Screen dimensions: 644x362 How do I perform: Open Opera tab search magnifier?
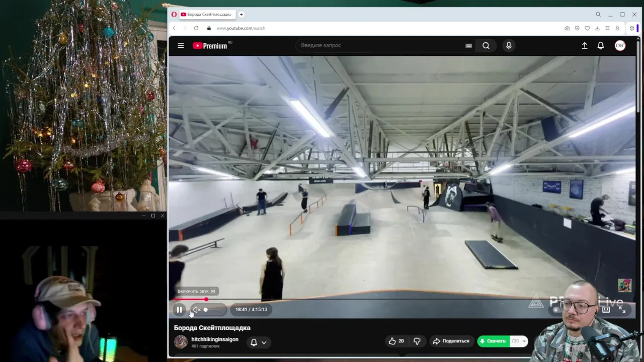598,15
